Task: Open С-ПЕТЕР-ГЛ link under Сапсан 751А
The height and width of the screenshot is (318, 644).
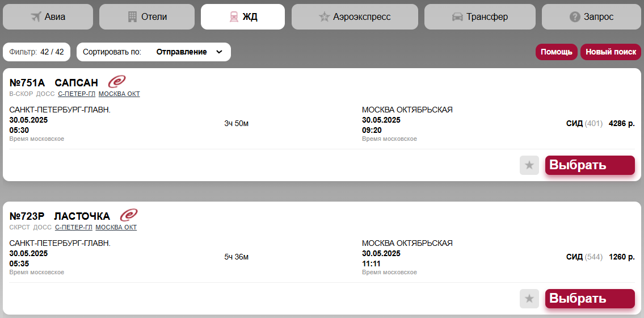Action: [x=77, y=94]
